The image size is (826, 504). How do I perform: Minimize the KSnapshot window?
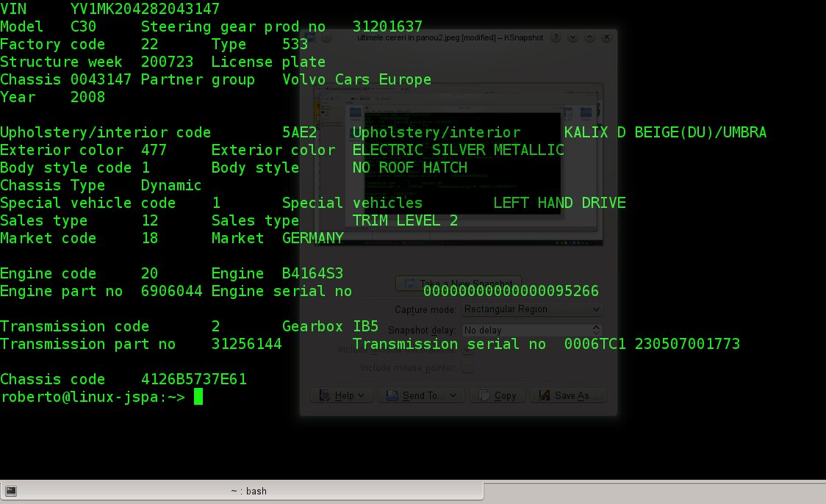572,38
